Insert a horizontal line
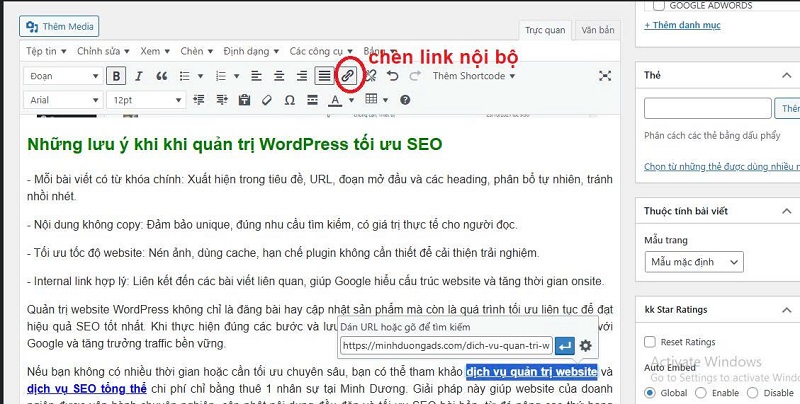The height and width of the screenshot is (404, 800). tap(313, 100)
